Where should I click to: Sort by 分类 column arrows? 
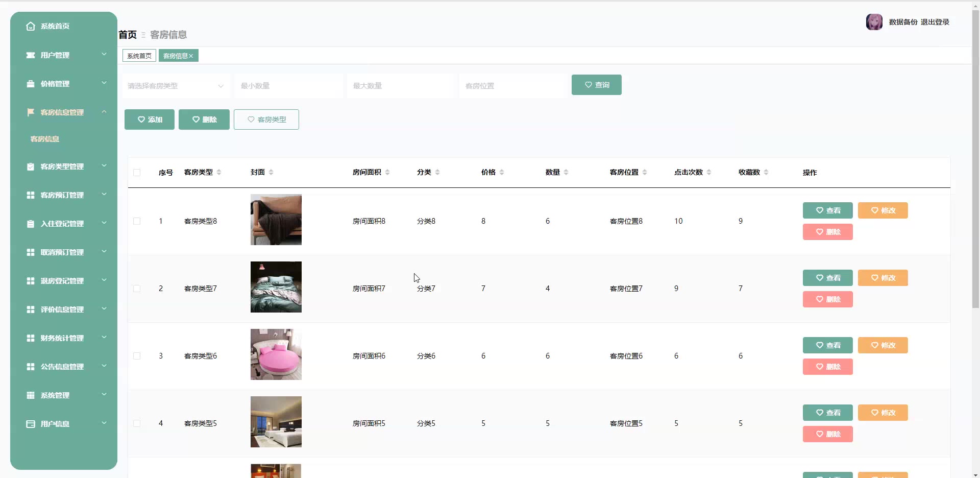tap(437, 172)
